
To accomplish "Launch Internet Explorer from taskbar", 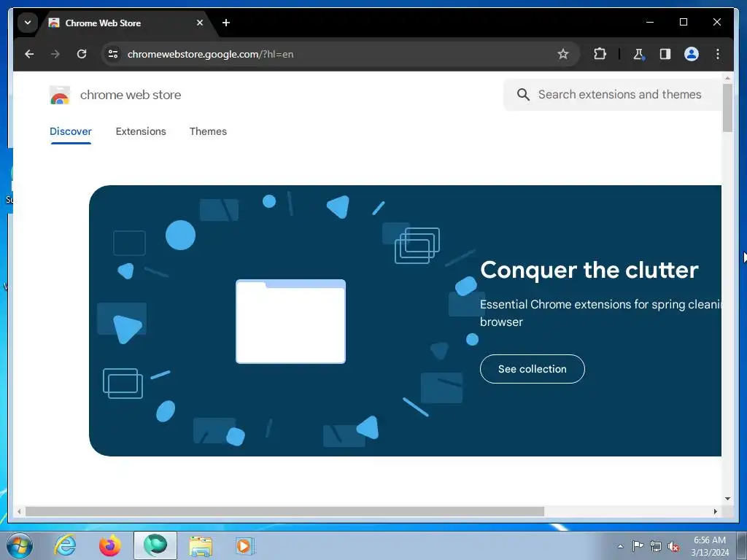I will 65,545.
